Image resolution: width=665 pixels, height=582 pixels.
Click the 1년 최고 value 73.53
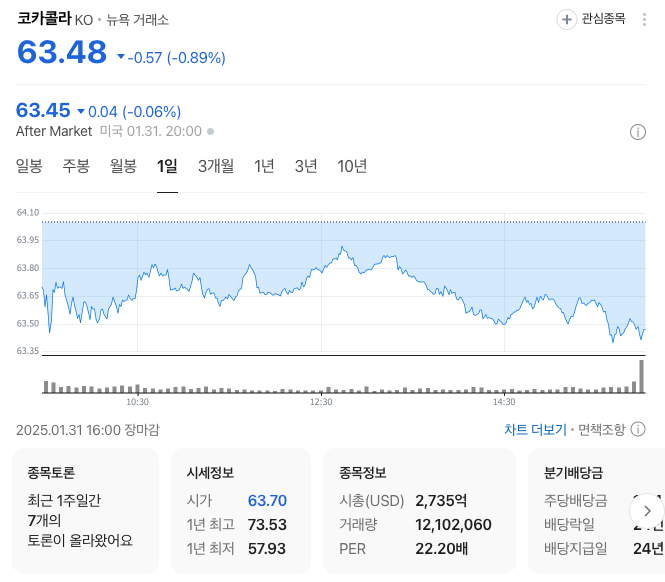point(267,525)
